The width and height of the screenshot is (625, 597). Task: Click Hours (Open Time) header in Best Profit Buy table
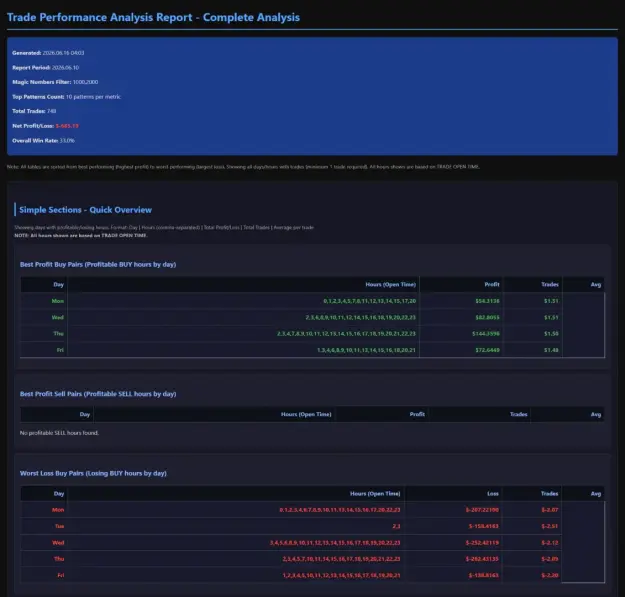click(390, 285)
